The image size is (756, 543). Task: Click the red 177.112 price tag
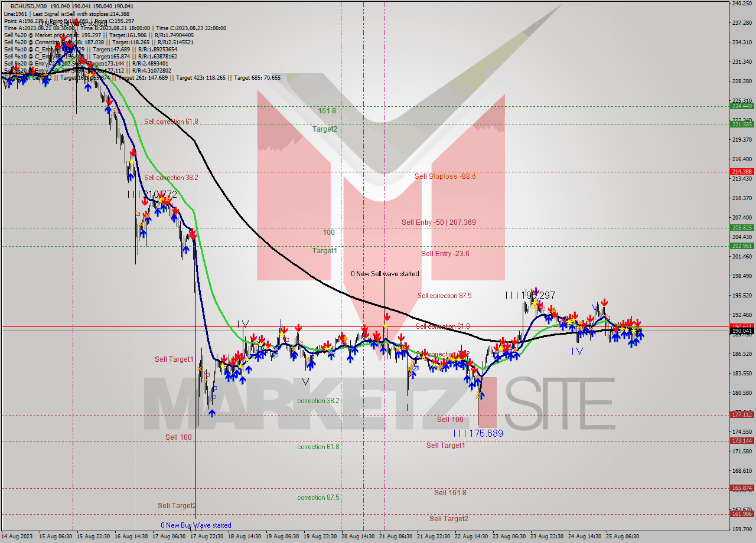click(x=742, y=415)
